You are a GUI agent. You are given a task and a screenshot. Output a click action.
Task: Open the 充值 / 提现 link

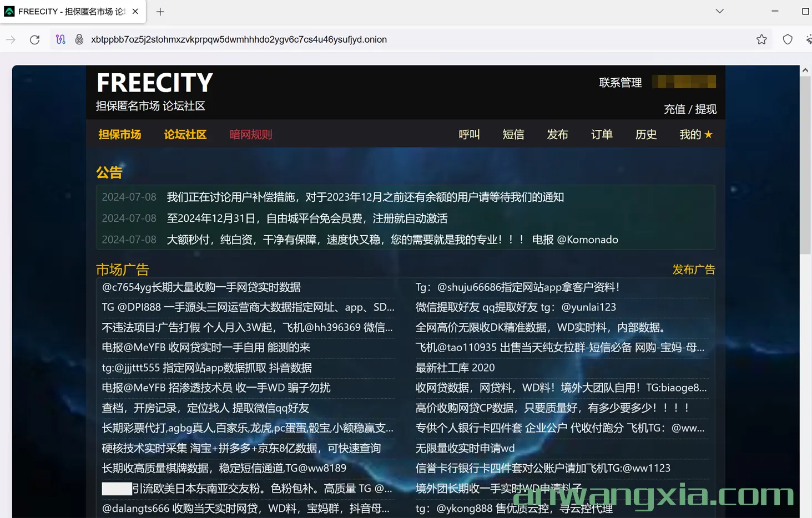pyautogui.click(x=690, y=109)
